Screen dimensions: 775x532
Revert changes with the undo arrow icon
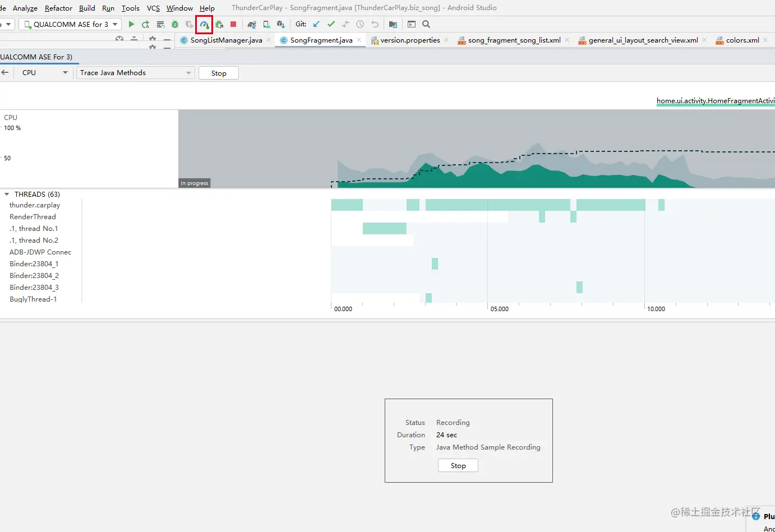tap(375, 24)
